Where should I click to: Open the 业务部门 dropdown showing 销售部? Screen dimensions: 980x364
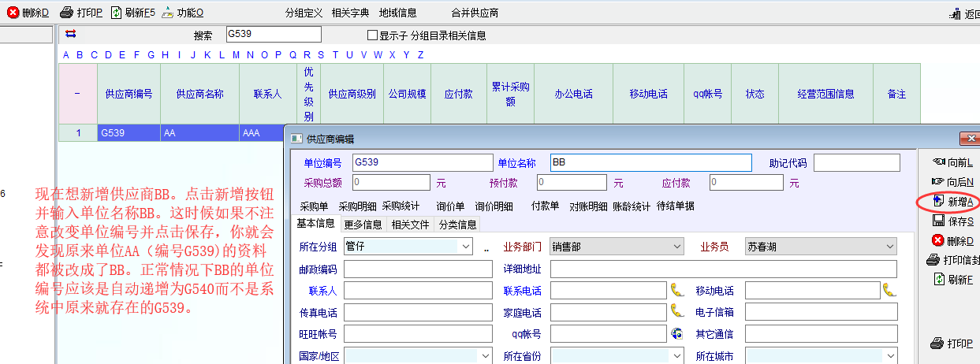click(x=676, y=247)
